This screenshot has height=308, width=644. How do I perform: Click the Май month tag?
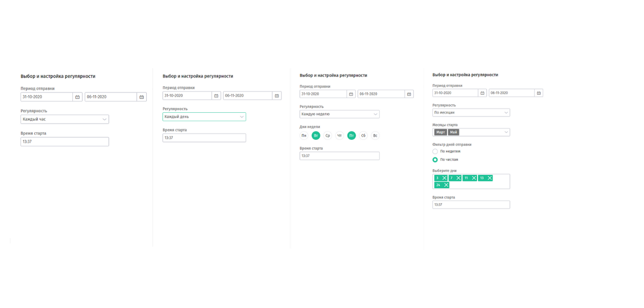point(454,132)
